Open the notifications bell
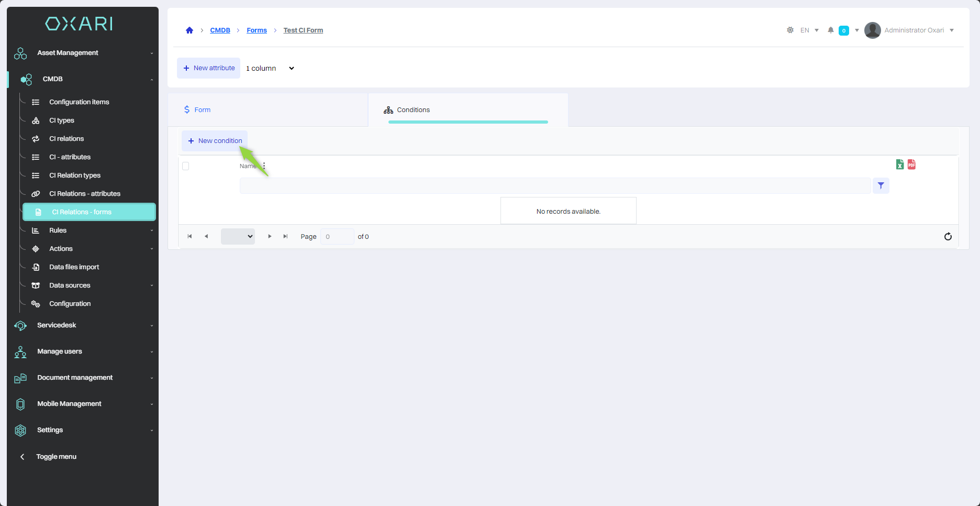This screenshot has width=980, height=506. (830, 30)
